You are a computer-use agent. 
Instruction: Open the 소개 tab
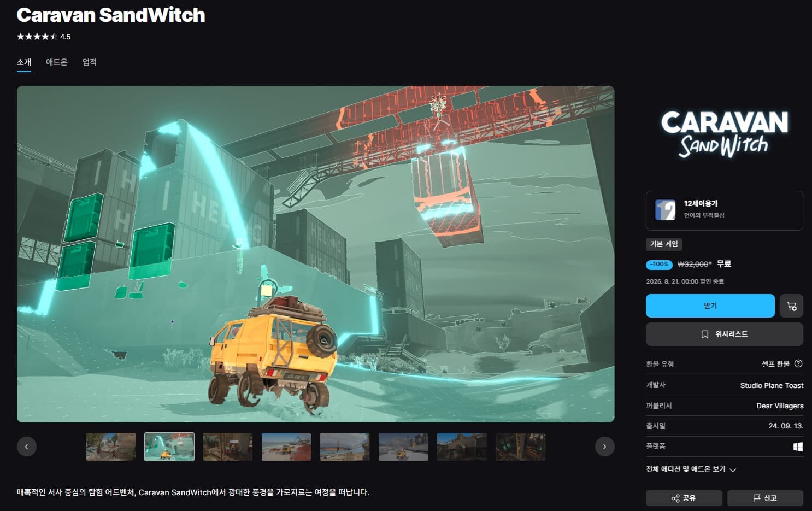point(24,62)
